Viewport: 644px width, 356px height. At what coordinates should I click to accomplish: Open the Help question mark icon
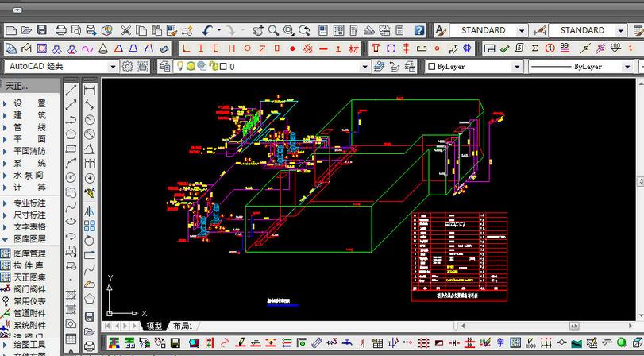(x=418, y=30)
